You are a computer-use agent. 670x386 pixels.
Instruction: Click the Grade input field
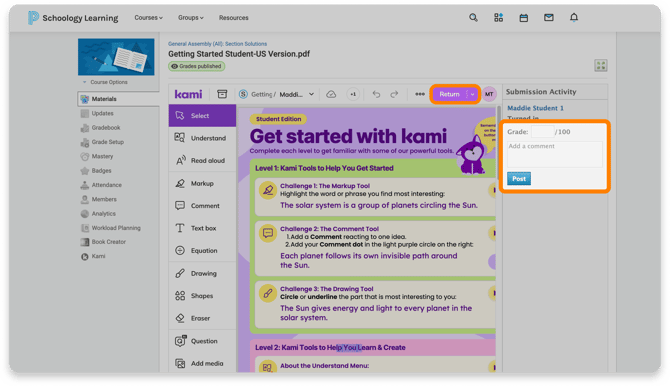pos(543,132)
